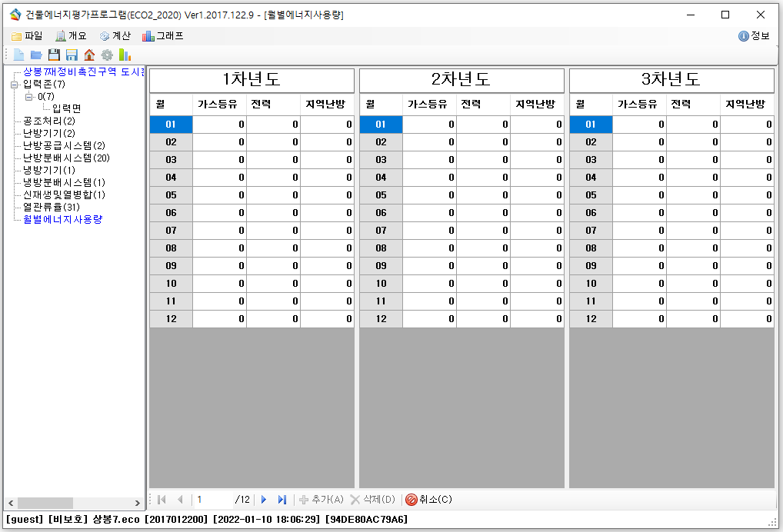Image resolution: width=783 pixels, height=532 pixels.
Task: Open the 정보 info button
Action: pos(754,36)
